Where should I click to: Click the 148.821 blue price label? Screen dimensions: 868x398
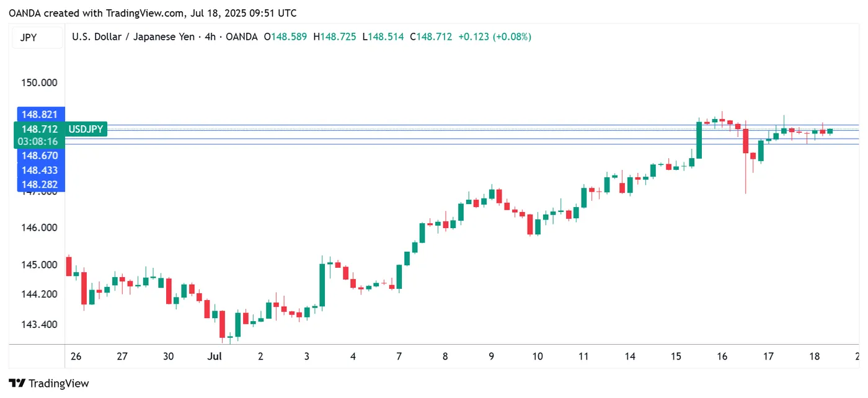(x=40, y=115)
